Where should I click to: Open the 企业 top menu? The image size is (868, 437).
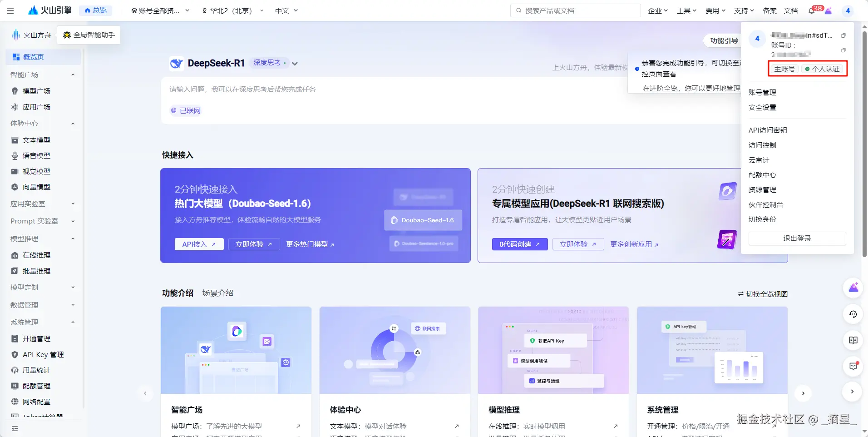point(658,10)
